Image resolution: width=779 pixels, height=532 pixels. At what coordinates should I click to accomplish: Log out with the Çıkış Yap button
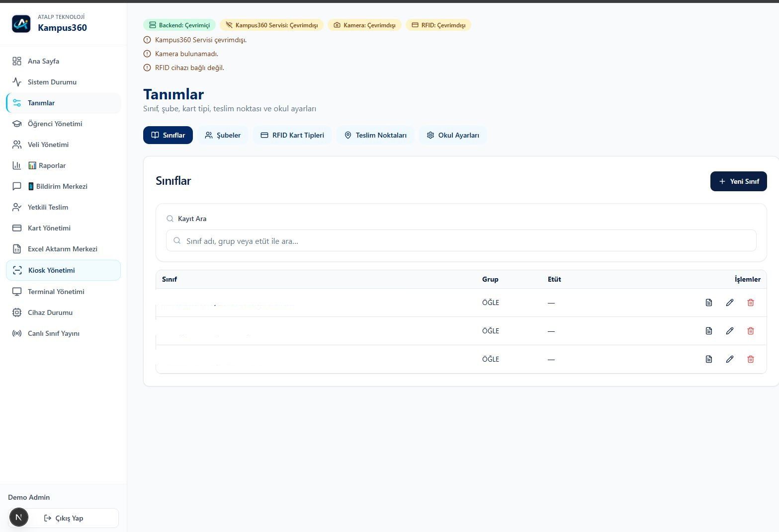tap(64, 518)
